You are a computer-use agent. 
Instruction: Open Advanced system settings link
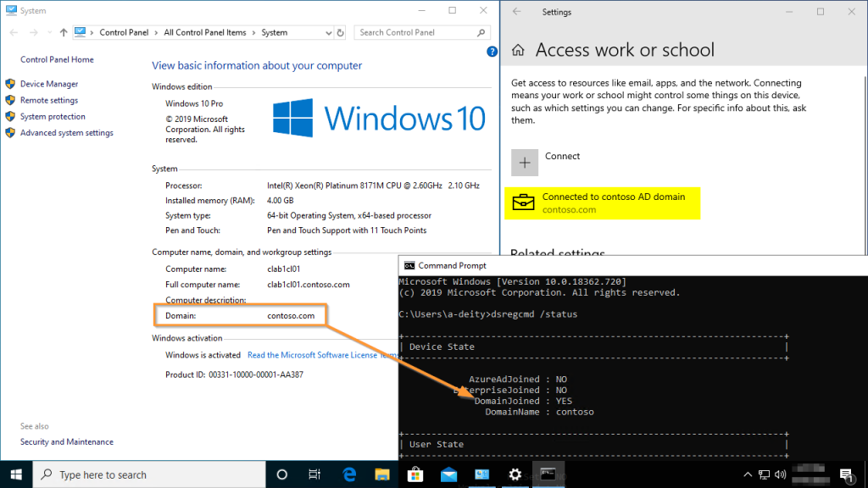[67, 133]
